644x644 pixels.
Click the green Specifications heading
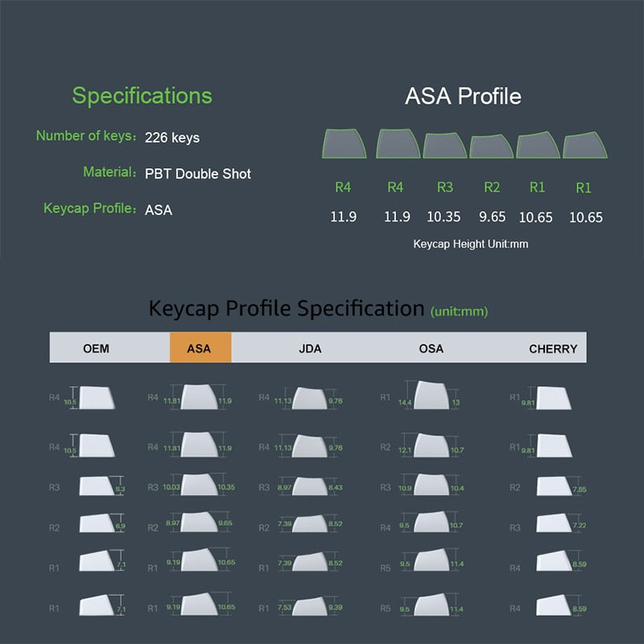tap(142, 96)
